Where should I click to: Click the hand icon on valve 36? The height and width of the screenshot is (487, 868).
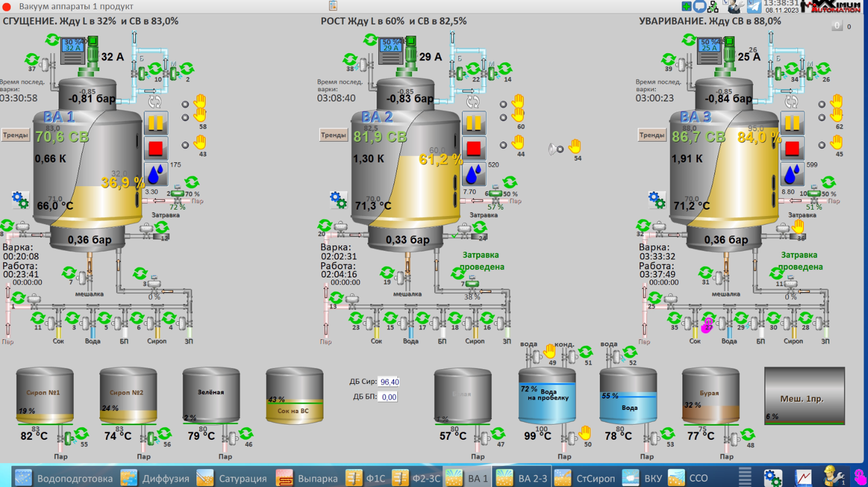point(798,225)
